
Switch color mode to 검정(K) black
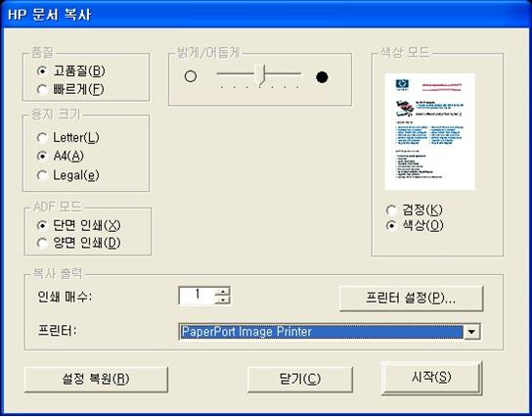click(x=415, y=209)
